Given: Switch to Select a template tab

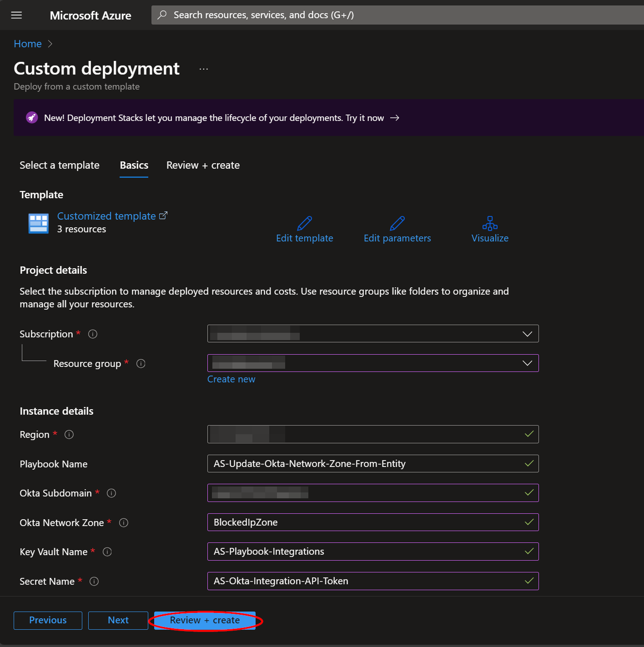Looking at the screenshot, I should tap(60, 166).
